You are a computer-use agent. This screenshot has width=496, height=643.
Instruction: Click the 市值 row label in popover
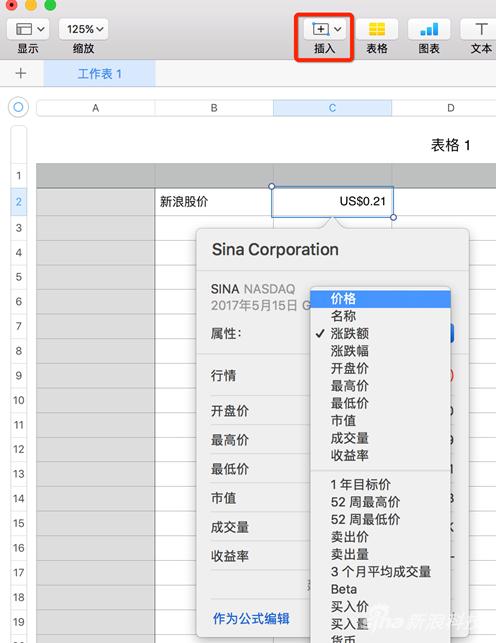pos(223,498)
